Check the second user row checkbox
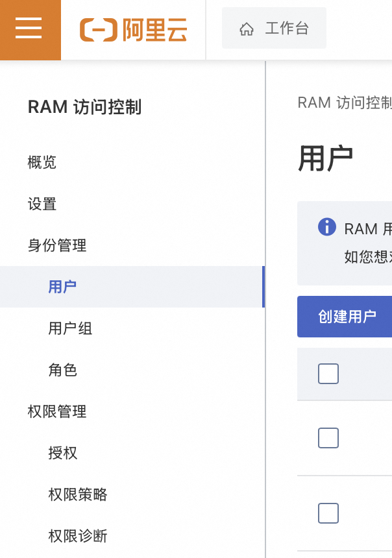This screenshot has width=392, height=558. 328,513
